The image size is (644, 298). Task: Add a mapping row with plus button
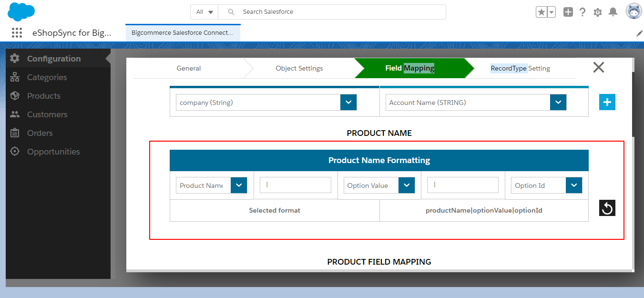pyautogui.click(x=607, y=102)
